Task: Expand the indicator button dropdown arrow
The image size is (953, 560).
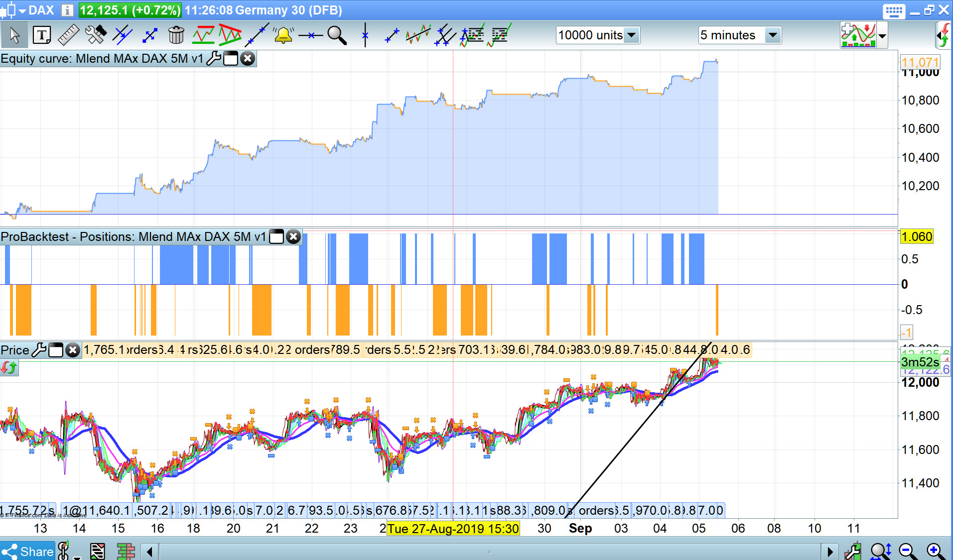Action: tap(882, 36)
